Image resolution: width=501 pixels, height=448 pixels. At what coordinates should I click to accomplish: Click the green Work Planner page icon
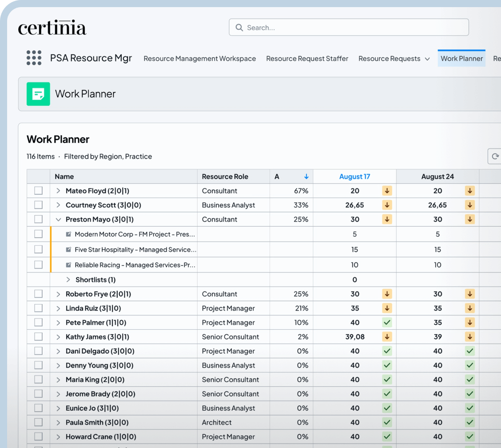38,94
